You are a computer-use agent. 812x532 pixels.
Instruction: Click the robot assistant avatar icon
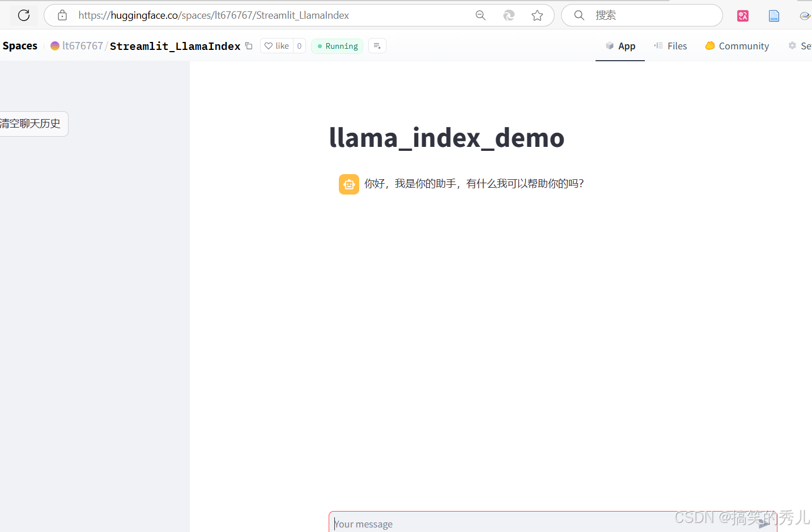tap(348, 184)
